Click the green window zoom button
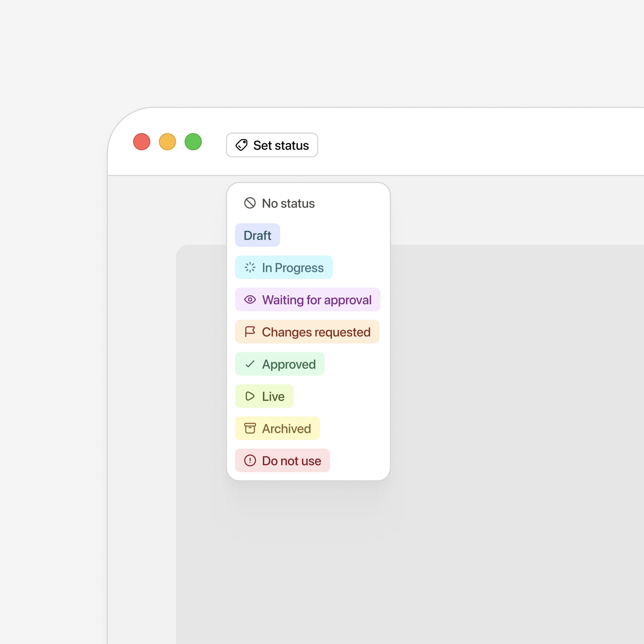This screenshot has height=644, width=644. click(x=193, y=142)
